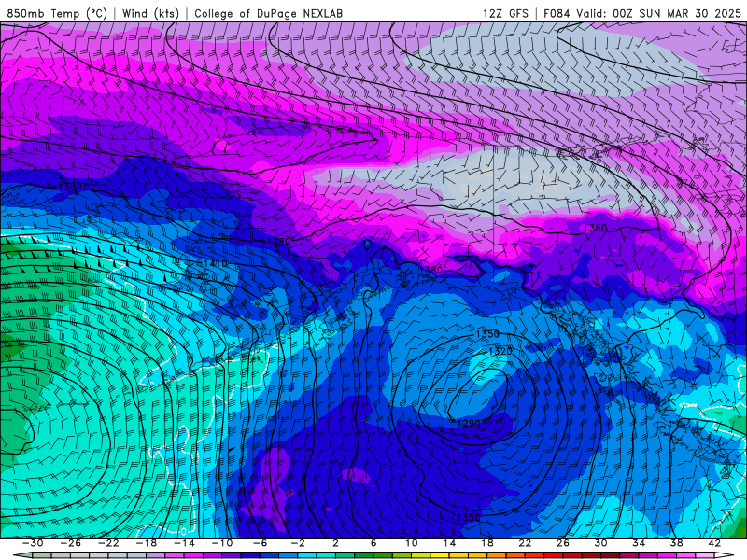
Task: Click the yellow colorbar swatch below 14
Action: [x=440, y=555]
